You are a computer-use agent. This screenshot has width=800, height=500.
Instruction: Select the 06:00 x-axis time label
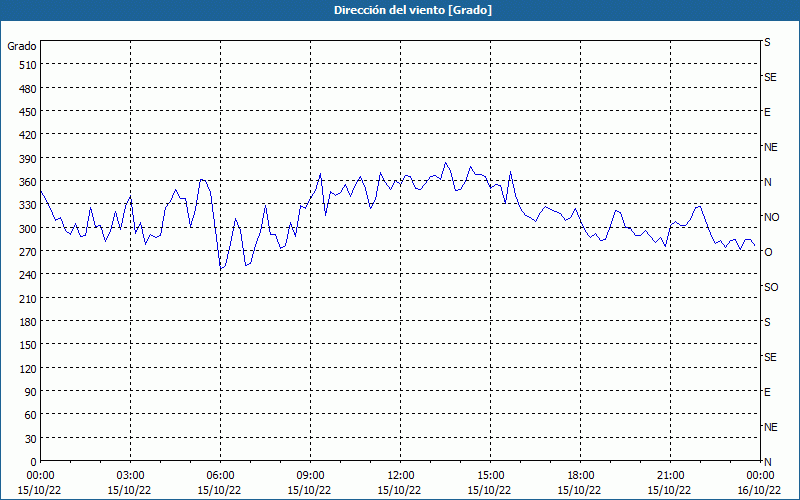coord(220,476)
